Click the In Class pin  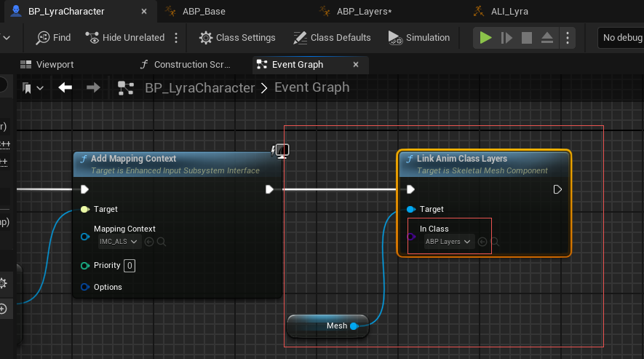(410, 237)
